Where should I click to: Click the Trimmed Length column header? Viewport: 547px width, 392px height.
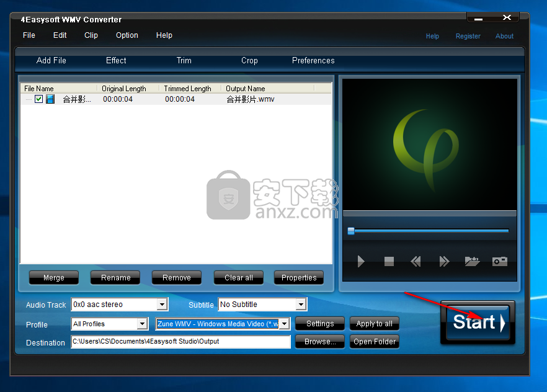coord(190,89)
